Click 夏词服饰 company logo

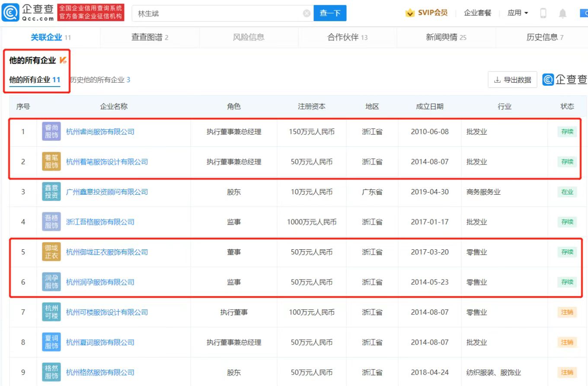point(51,342)
